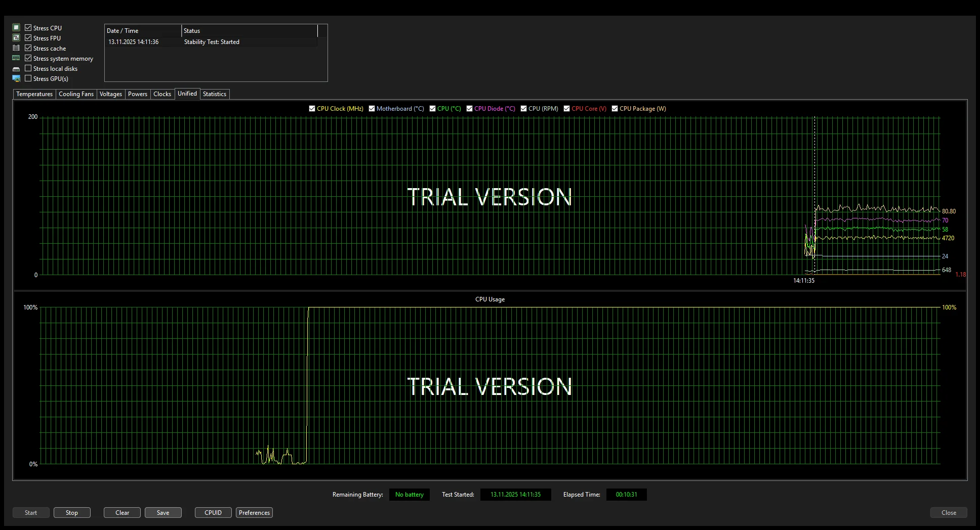Open the Preferences dialog
This screenshot has height=530, width=980.
[x=254, y=513]
